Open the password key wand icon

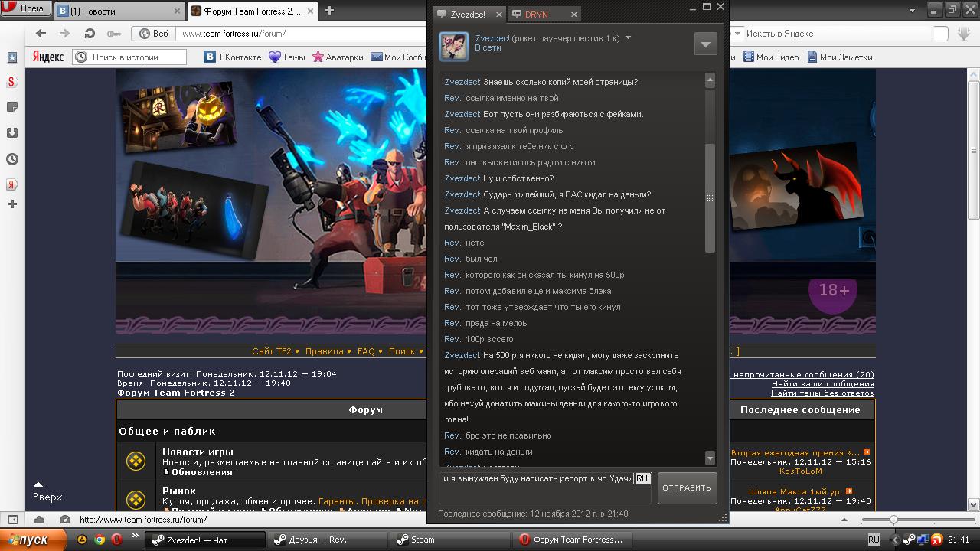click(113, 34)
